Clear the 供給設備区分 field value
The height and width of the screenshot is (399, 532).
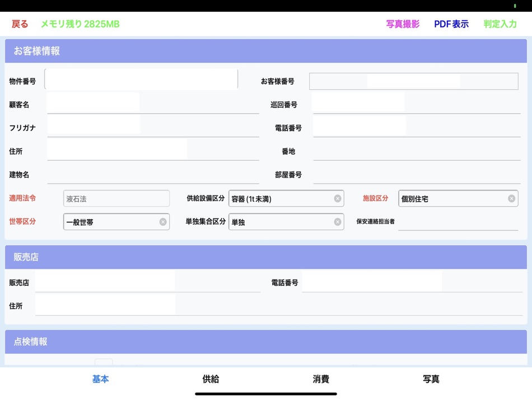pyautogui.click(x=338, y=198)
